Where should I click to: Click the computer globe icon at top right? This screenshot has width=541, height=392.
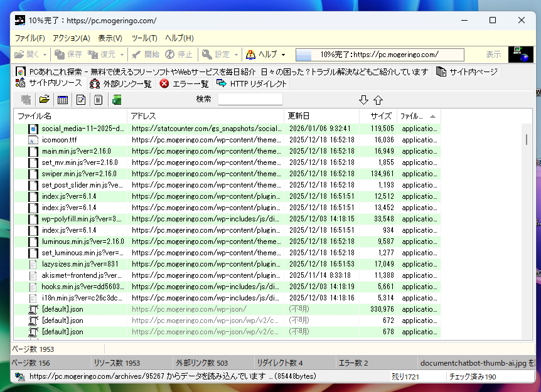[x=520, y=55]
